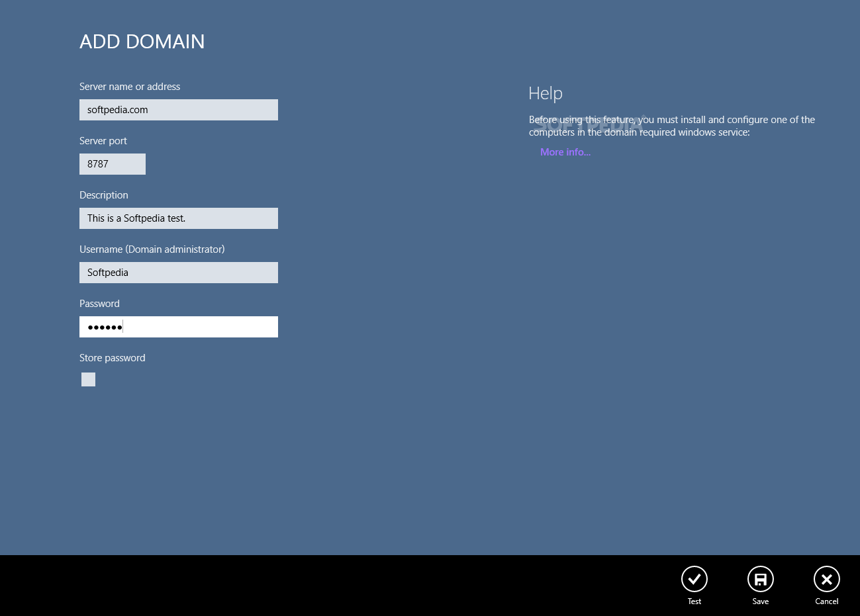Click inside the Password input box
Screen dimensions: 860x616
(x=179, y=327)
